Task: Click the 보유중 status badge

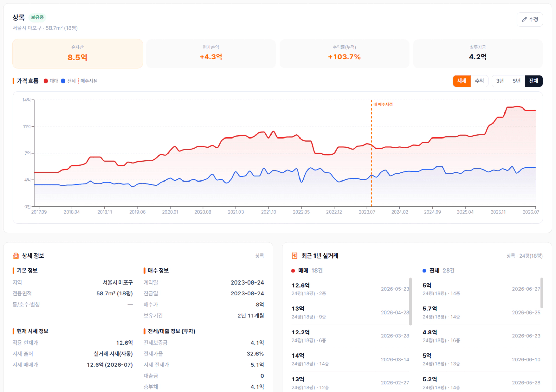Action: pos(37,17)
